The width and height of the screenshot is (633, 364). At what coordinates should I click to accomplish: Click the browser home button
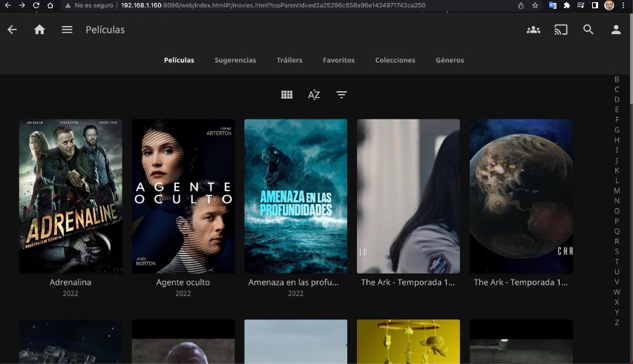pyautogui.click(x=50, y=5)
